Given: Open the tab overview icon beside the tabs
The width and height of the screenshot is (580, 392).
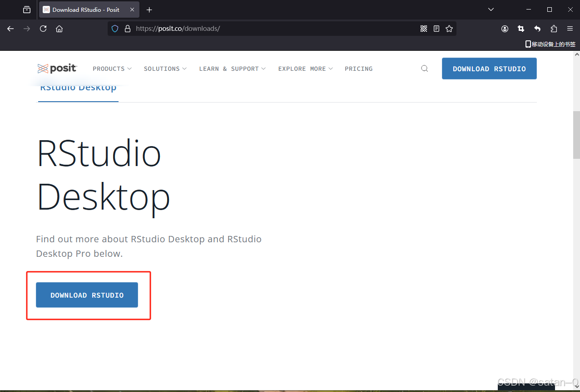Looking at the screenshot, I should [x=27, y=10].
